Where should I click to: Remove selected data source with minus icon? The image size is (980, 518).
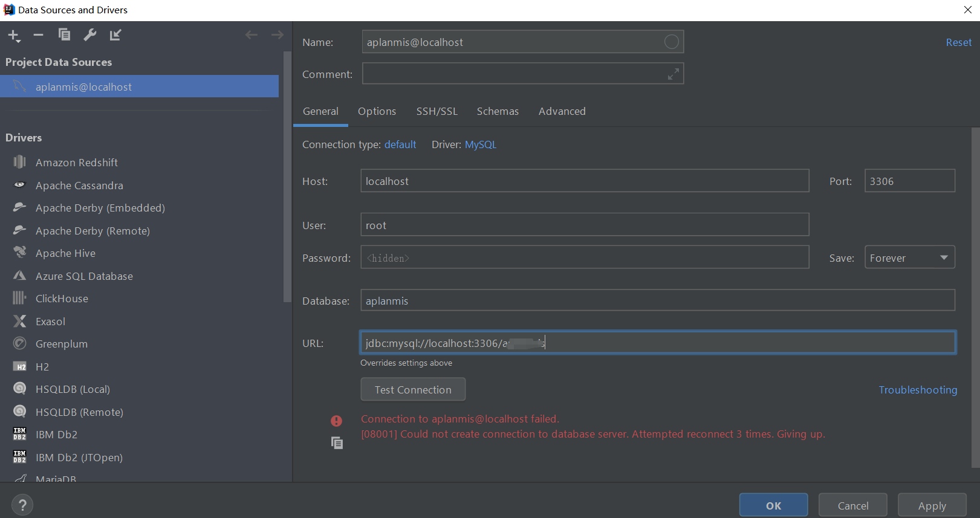tap(38, 35)
